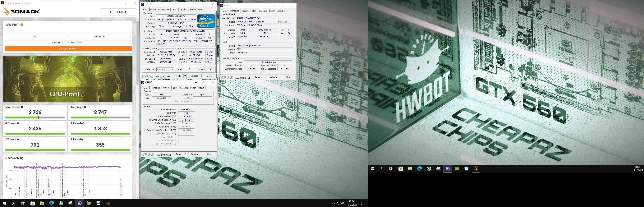Click the LADEN button
This screenshot has width=644, height=207.
point(36,37)
